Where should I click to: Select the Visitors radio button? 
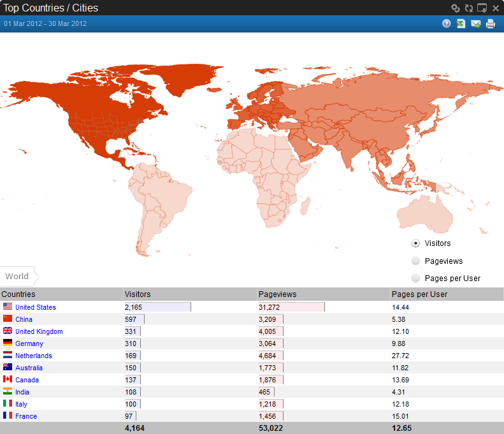click(x=415, y=243)
